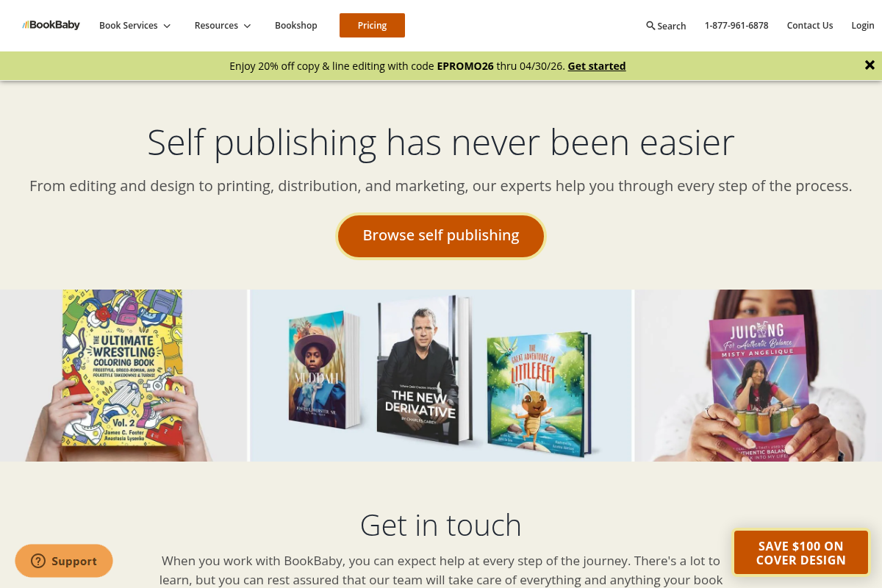882x588 pixels.
Task: Open search via the magnifying glass icon
Action: click(x=650, y=26)
